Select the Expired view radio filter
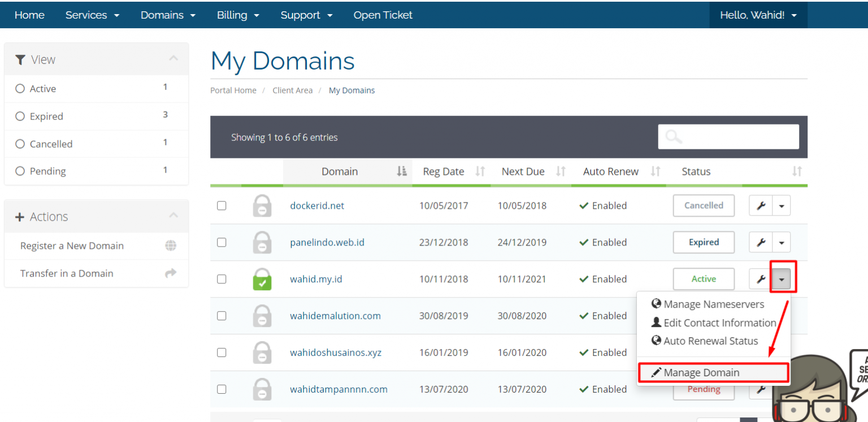868x422 pixels. pos(20,116)
